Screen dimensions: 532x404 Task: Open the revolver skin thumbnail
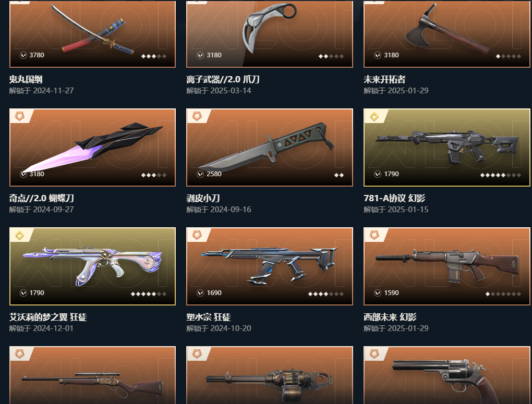coord(446,375)
